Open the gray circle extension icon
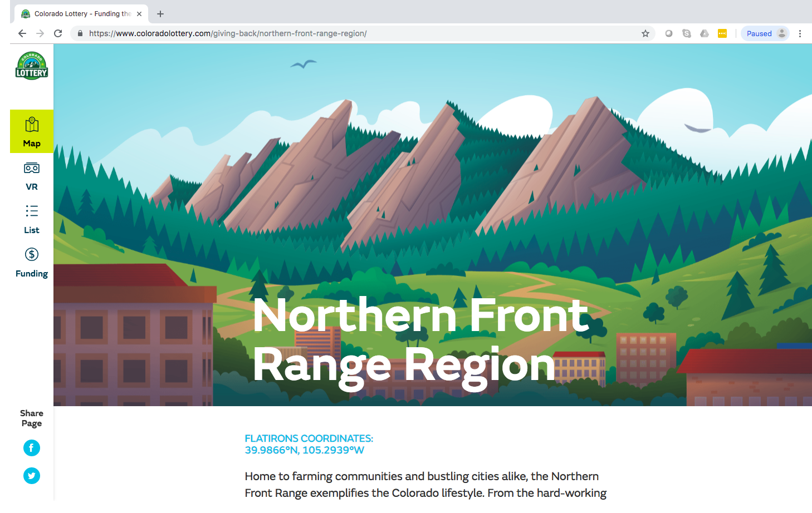 click(x=669, y=33)
